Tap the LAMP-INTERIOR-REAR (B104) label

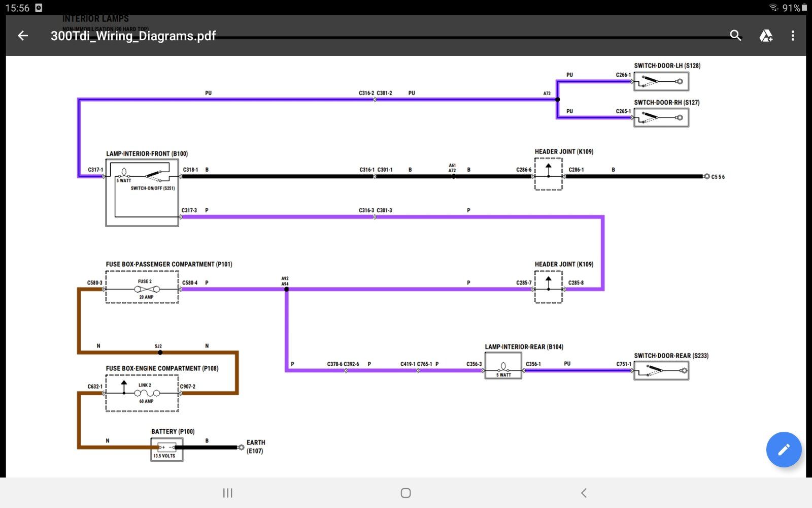click(x=524, y=347)
